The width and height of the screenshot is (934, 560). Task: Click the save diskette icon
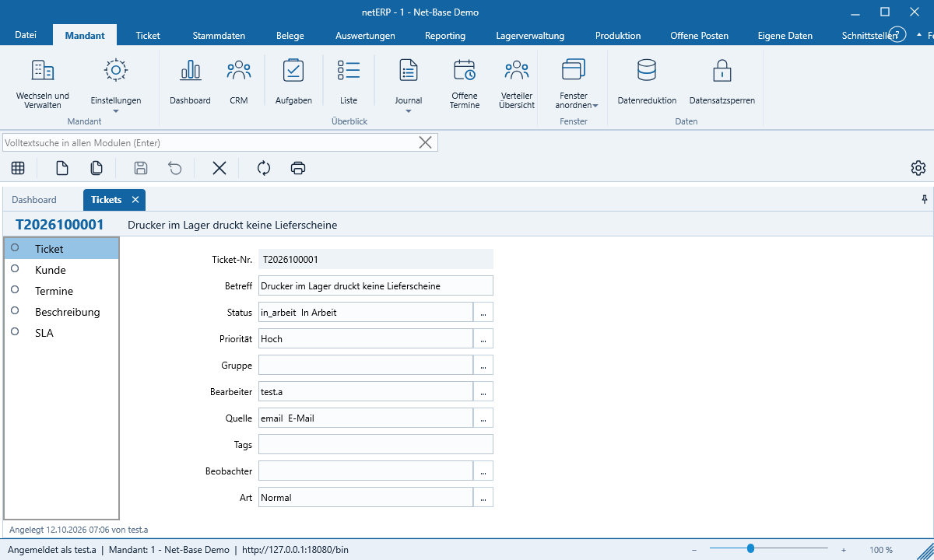(141, 168)
